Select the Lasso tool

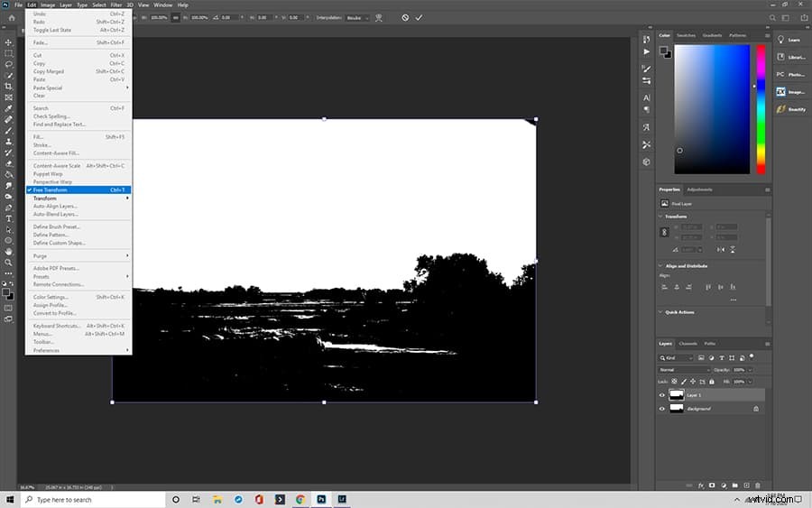8,64
